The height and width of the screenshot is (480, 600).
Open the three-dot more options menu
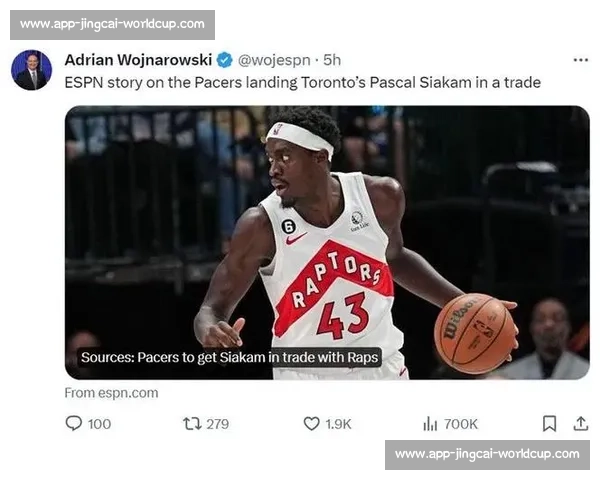pos(580,60)
